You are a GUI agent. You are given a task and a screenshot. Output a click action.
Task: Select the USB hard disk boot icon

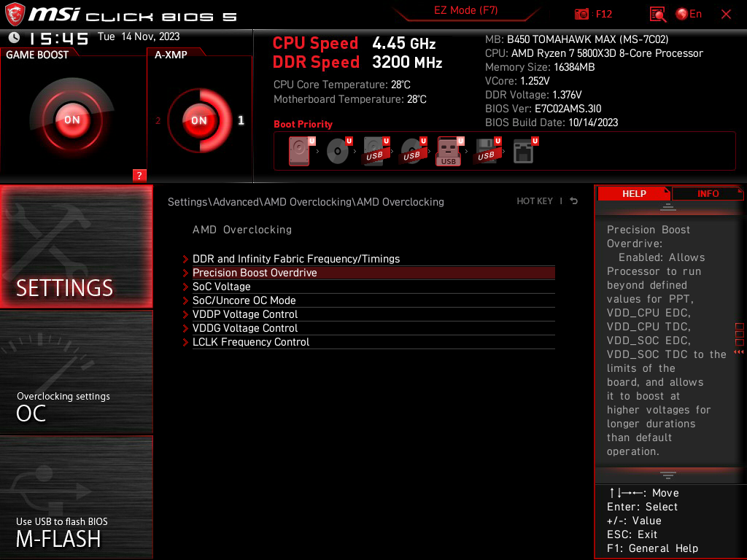tap(375, 151)
